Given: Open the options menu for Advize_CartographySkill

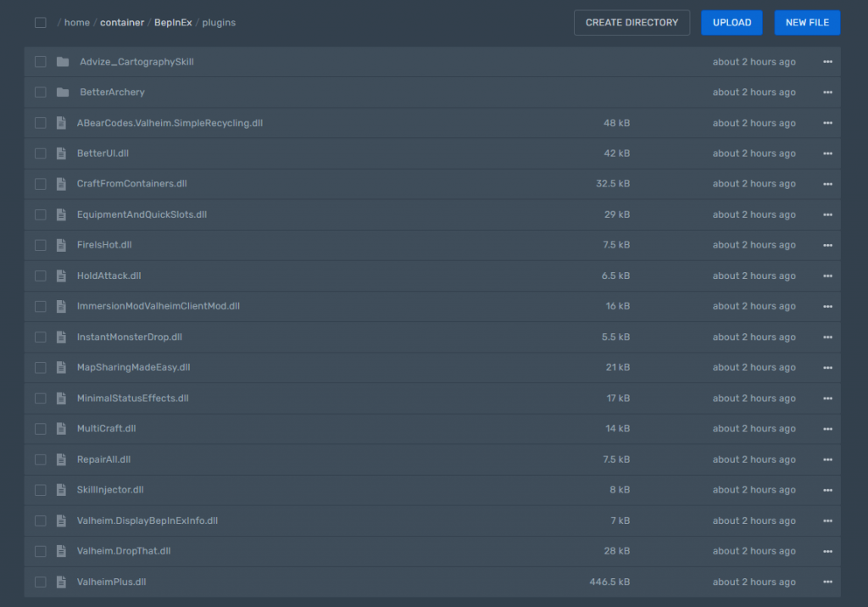Looking at the screenshot, I should click(827, 62).
